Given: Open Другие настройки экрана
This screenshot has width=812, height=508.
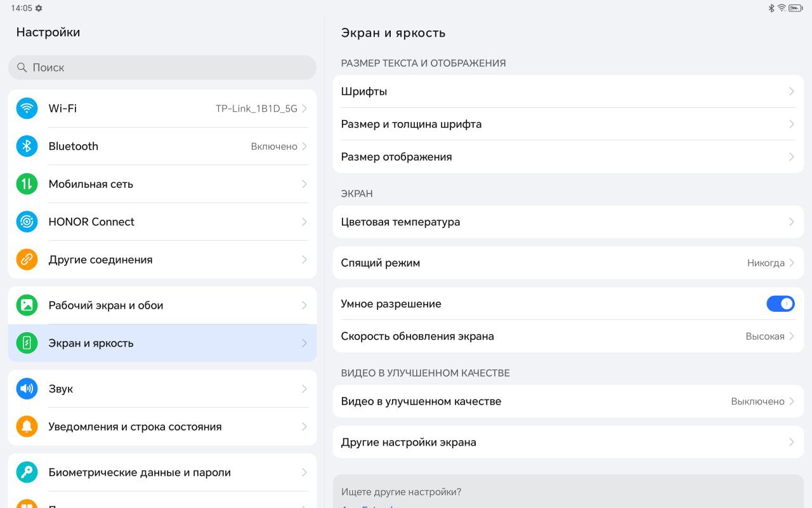Looking at the screenshot, I should coord(568,442).
